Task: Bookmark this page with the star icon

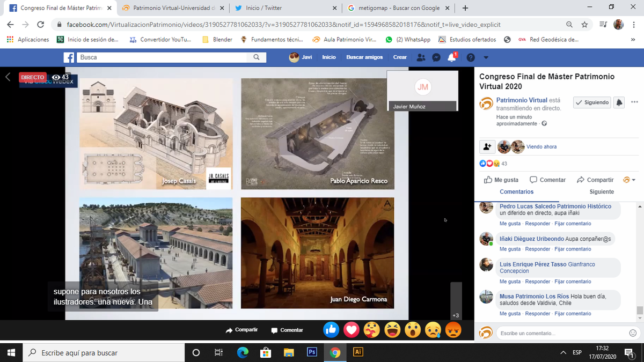Action: tap(584, 25)
